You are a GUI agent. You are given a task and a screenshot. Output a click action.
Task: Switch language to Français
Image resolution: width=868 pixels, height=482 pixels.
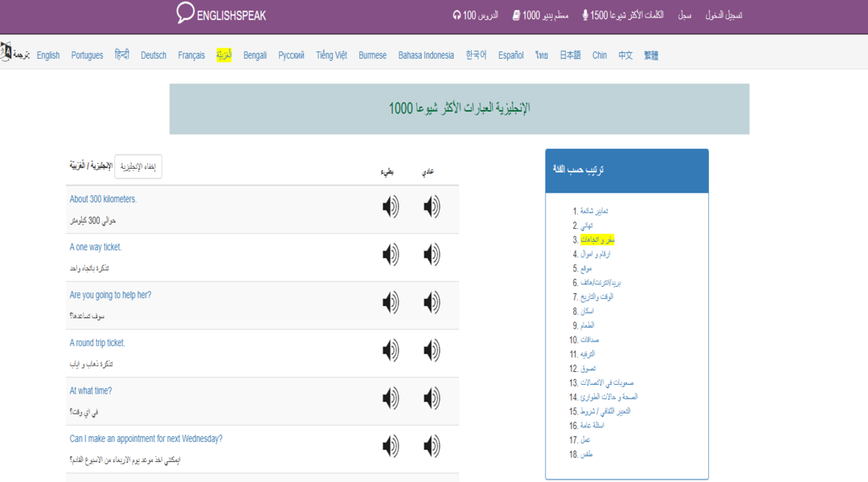190,55
